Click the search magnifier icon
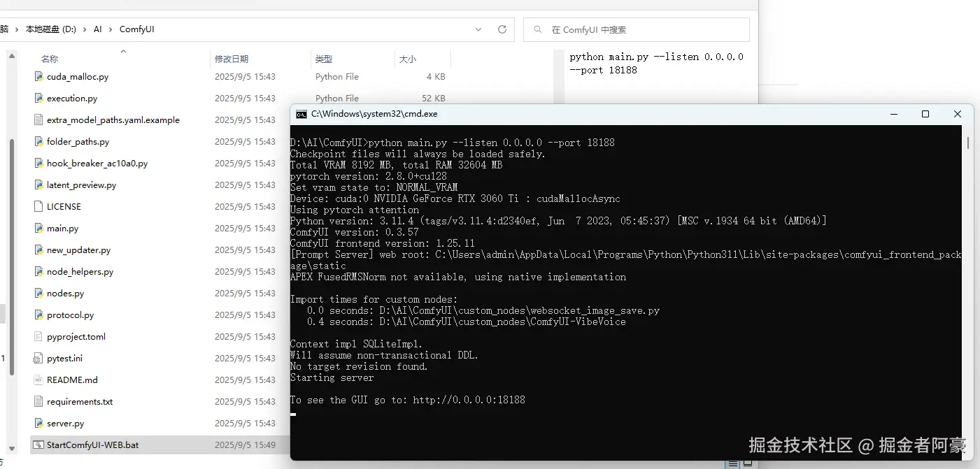Screen dimensions: 980x469 point(537,29)
